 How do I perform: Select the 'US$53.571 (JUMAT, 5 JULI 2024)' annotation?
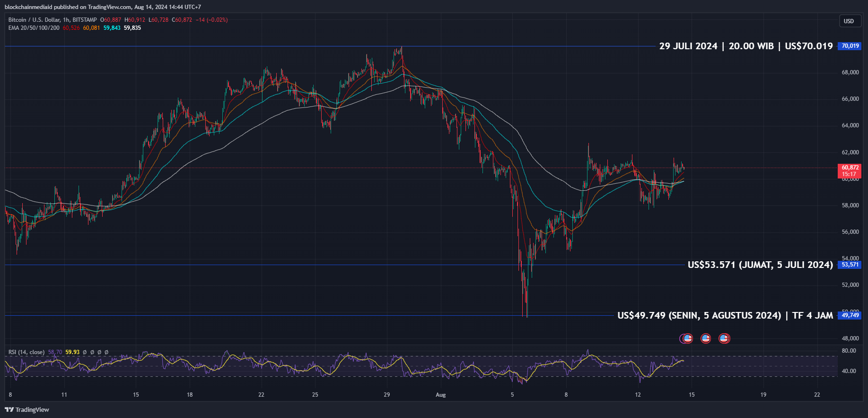[x=760, y=265]
